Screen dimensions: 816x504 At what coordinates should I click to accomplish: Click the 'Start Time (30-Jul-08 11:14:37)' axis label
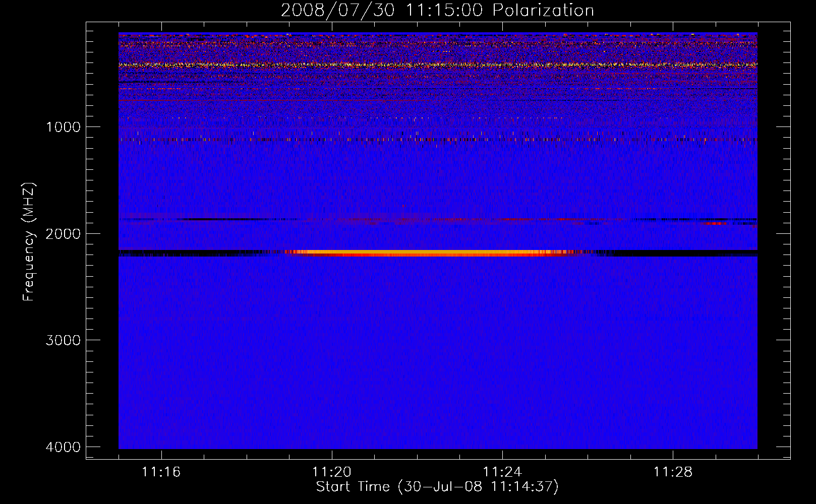point(437,487)
